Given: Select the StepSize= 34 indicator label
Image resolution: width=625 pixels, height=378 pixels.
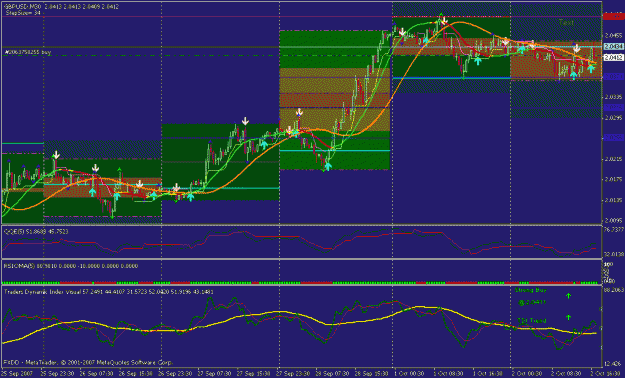Looking at the screenshot, I should pos(22,13).
